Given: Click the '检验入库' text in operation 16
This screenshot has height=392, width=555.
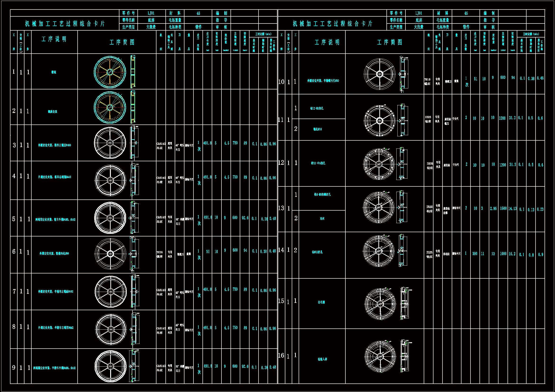Looking at the screenshot, I should (322, 359).
